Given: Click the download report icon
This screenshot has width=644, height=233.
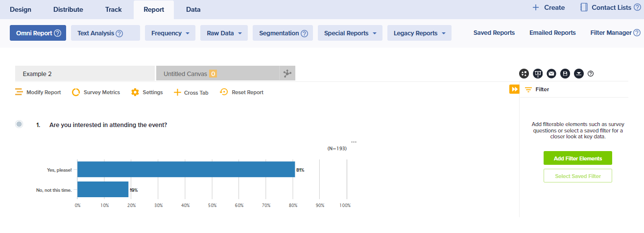Looking at the screenshot, I should point(579,74).
